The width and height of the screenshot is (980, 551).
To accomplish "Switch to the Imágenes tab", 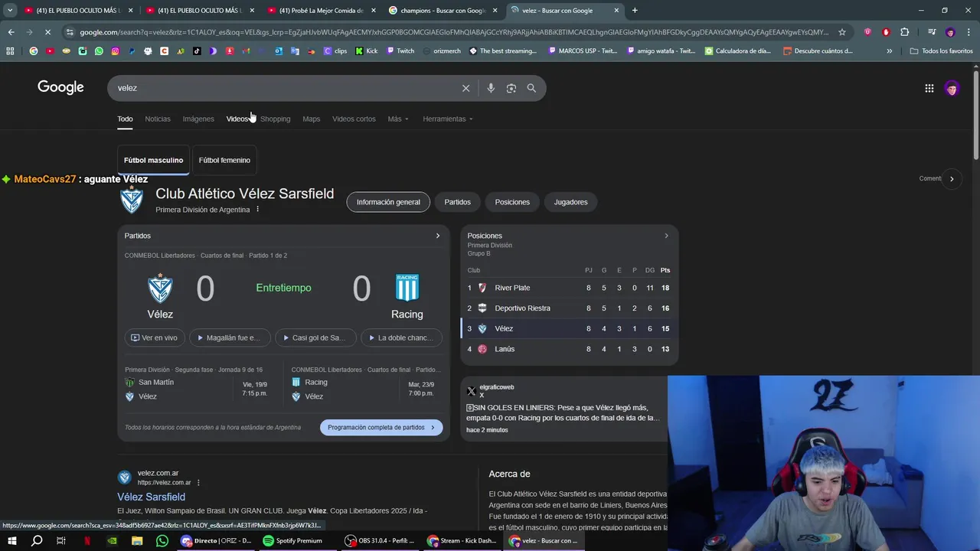I will point(198,119).
